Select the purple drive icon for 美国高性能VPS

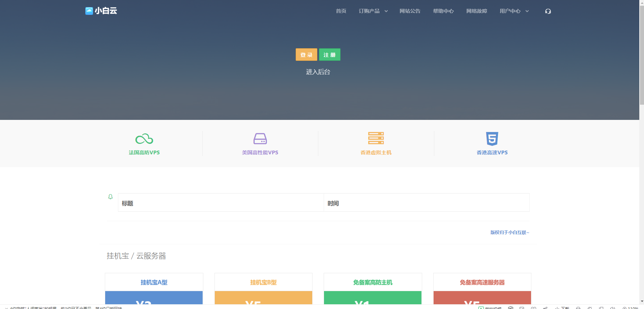(x=260, y=138)
